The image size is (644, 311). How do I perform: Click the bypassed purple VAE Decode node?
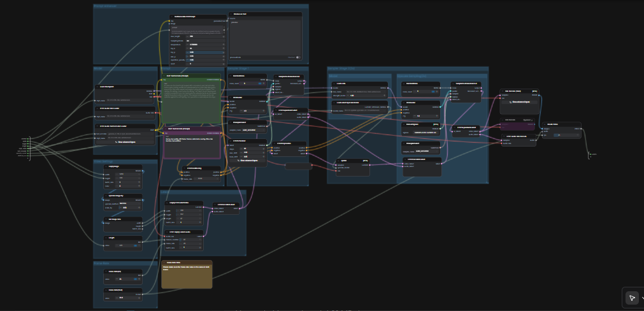[517, 124]
